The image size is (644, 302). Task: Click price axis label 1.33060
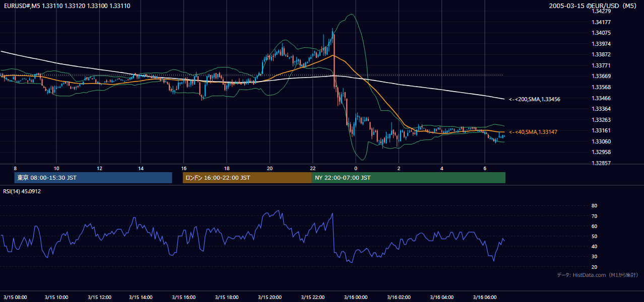point(602,141)
